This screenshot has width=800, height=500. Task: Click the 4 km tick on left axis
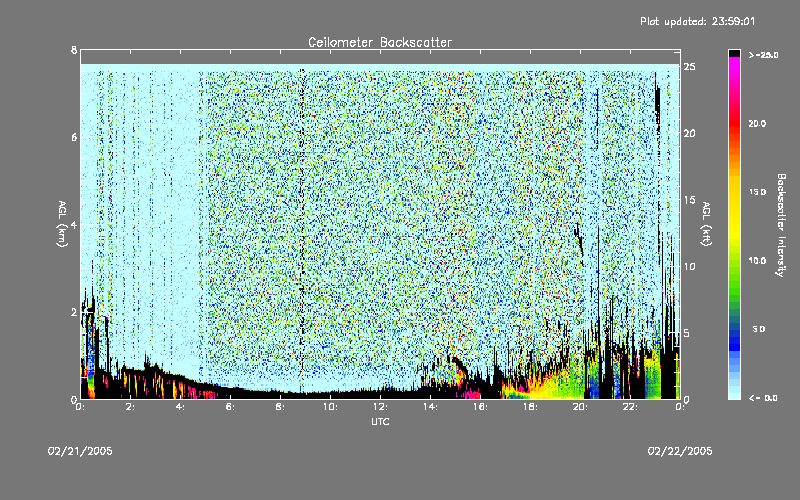pos(74,224)
